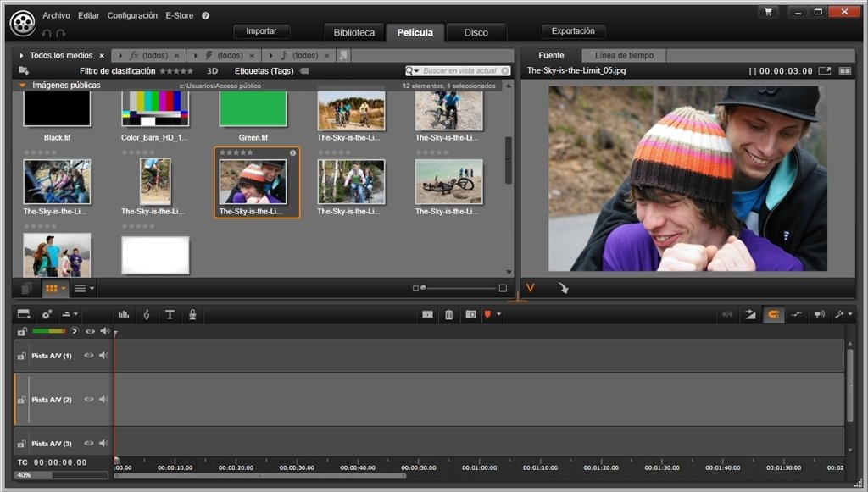The image size is (868, 492).
Task: Open the timeline storyboard settings icon
Action: tap(24, 314)
